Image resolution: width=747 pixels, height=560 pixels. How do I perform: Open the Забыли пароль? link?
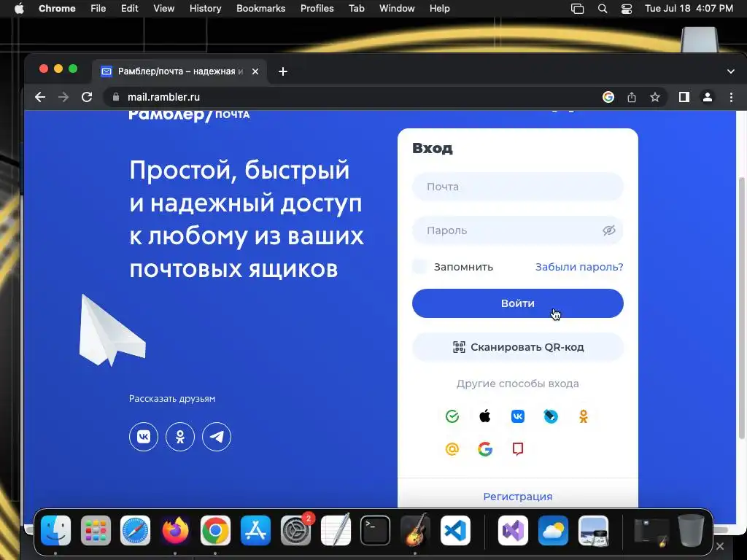[x=579, y=267]
